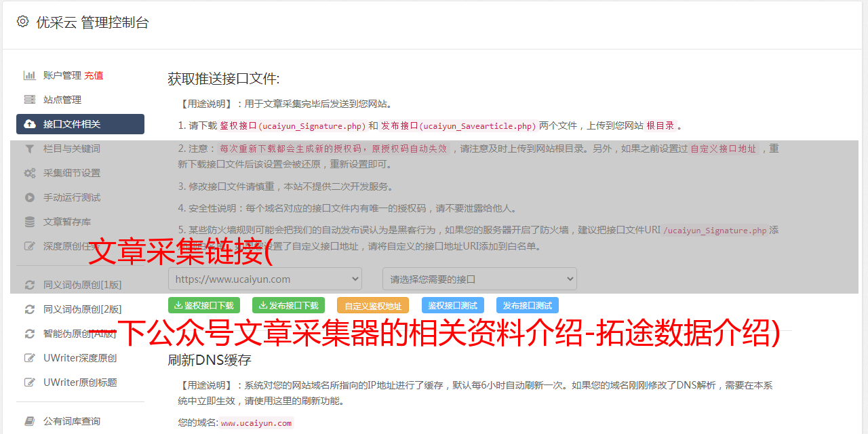Viewport: 868px width, 434px height.
Task: Open the 账户管理 menu item
Action: (x=62, y=75)
